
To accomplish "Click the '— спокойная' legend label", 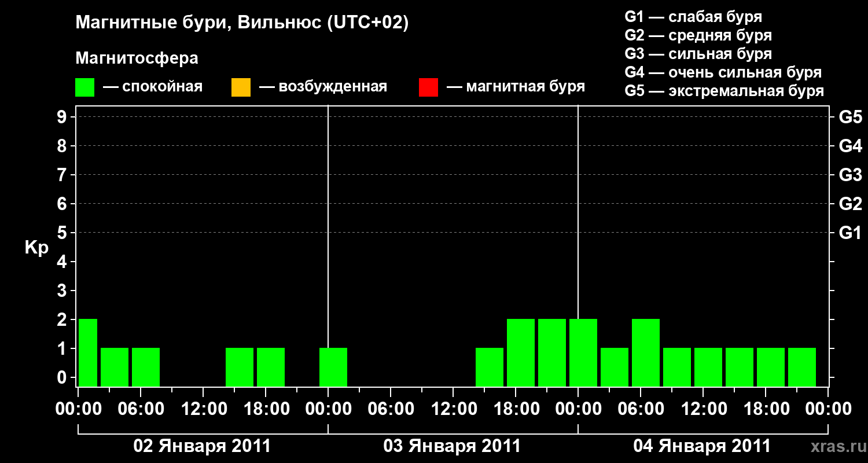I will (153, 87).
